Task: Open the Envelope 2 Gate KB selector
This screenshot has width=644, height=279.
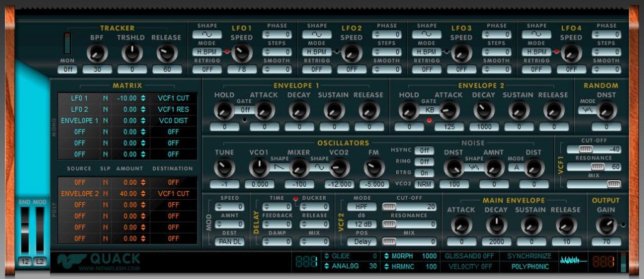Action: click(430, 110)
